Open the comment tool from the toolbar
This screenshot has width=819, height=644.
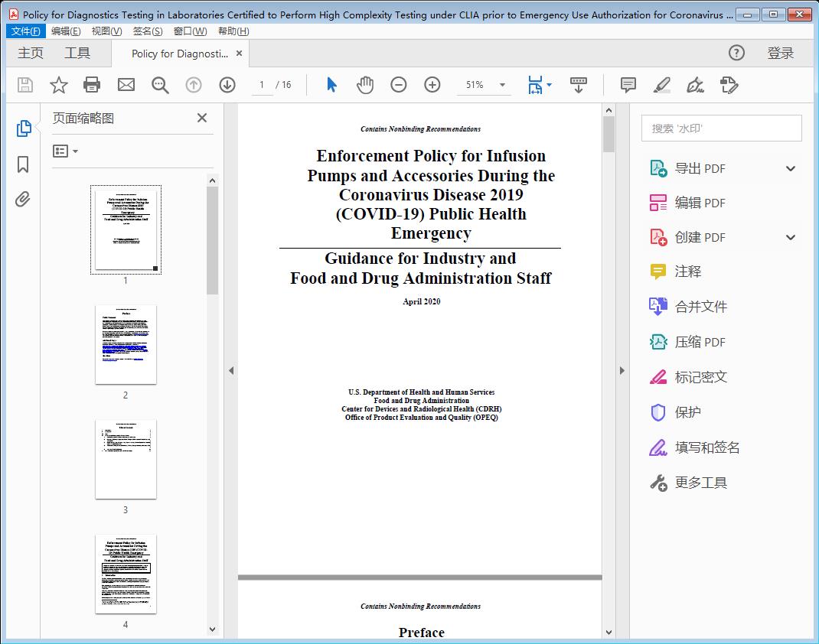pyautogui.click(x=627, y=85)
